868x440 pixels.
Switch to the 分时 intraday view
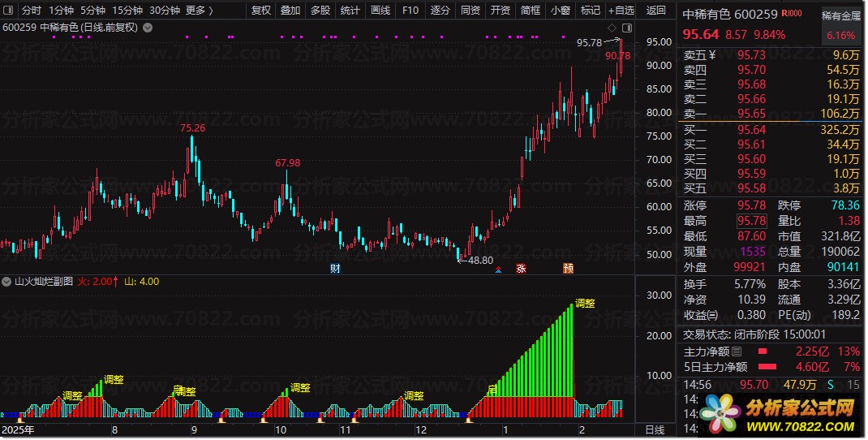(x=31, y=10)
